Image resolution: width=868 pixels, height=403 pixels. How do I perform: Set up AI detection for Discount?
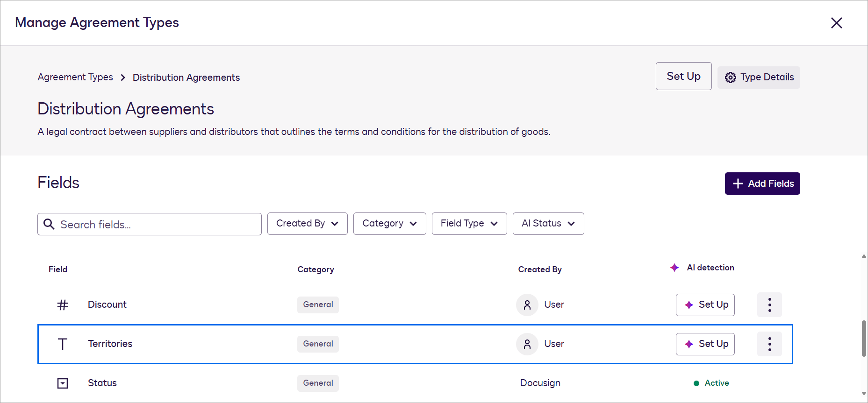click(x=705, y=305)
